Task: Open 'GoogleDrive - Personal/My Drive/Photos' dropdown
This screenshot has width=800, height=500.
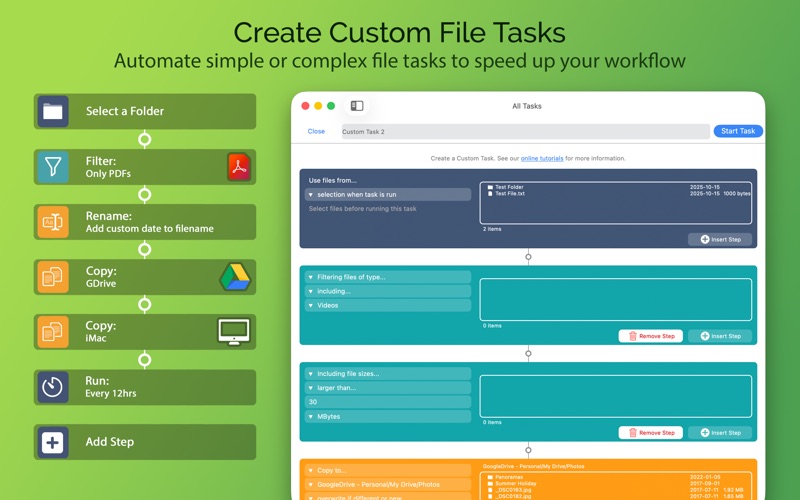Action: pyautogui.click(x=388, y=485)
